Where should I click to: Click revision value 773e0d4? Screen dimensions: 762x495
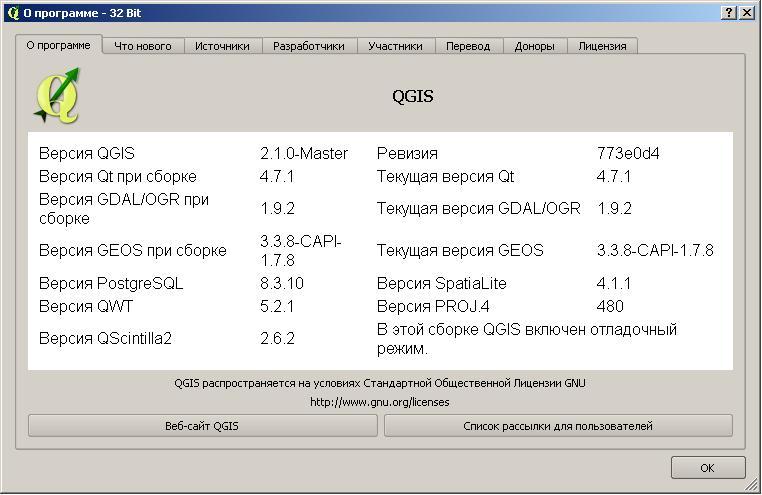[x=628, y=154]
